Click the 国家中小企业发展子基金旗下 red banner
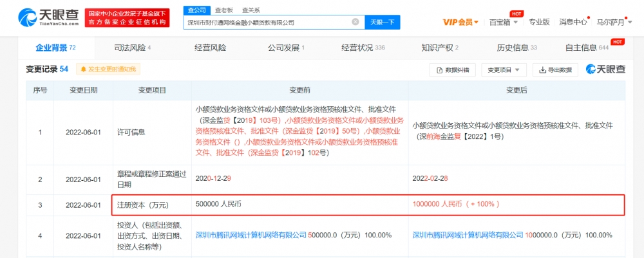This screenshot has height=258, width=644. tap(128, 17)
